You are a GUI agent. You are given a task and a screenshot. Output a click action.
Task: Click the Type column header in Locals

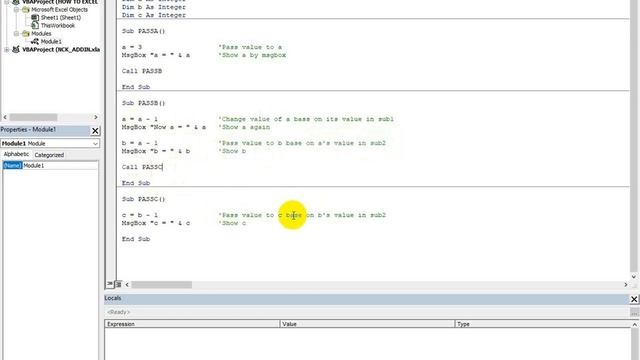click(x=542, y=324)
